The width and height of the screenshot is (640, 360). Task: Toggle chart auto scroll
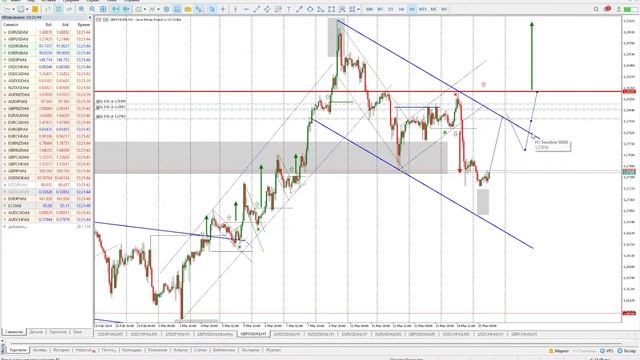pos(116,9)
